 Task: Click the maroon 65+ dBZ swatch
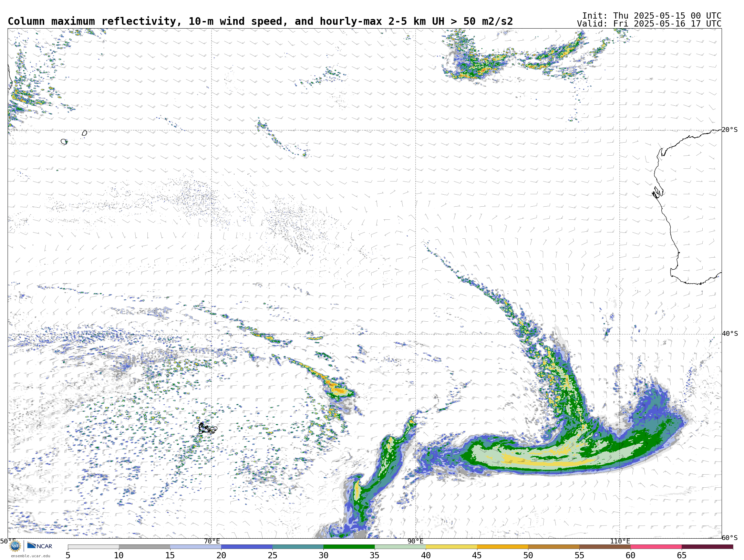click(x=707, y=547)
